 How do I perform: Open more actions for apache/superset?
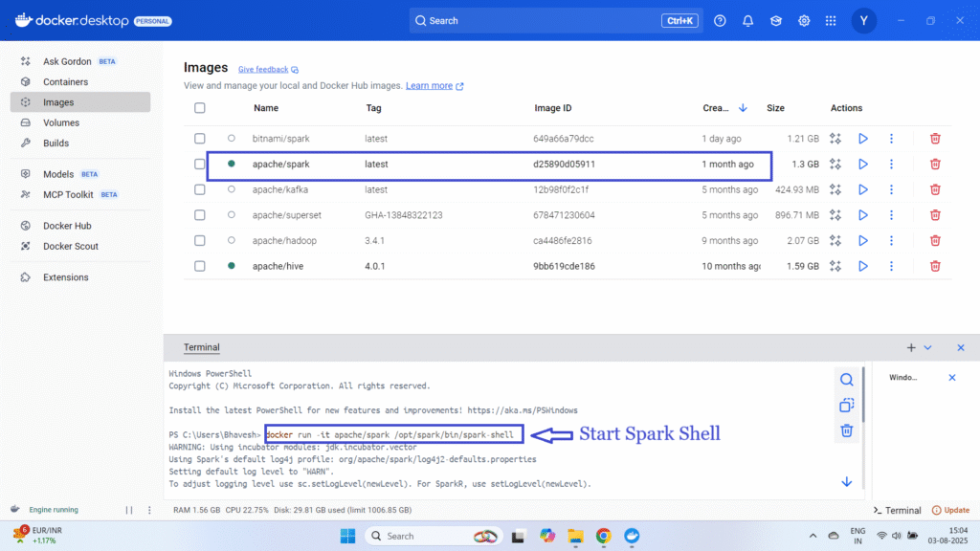click(891, 215)
